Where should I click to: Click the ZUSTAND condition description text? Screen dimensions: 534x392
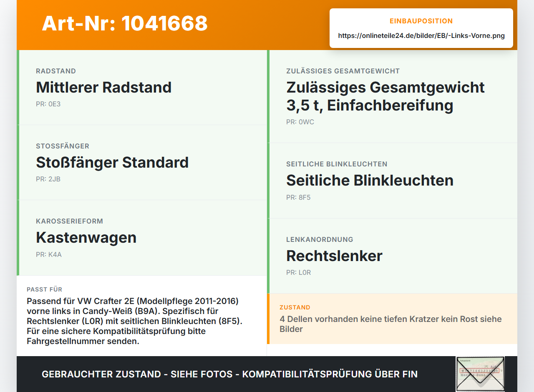pos(390,324)
